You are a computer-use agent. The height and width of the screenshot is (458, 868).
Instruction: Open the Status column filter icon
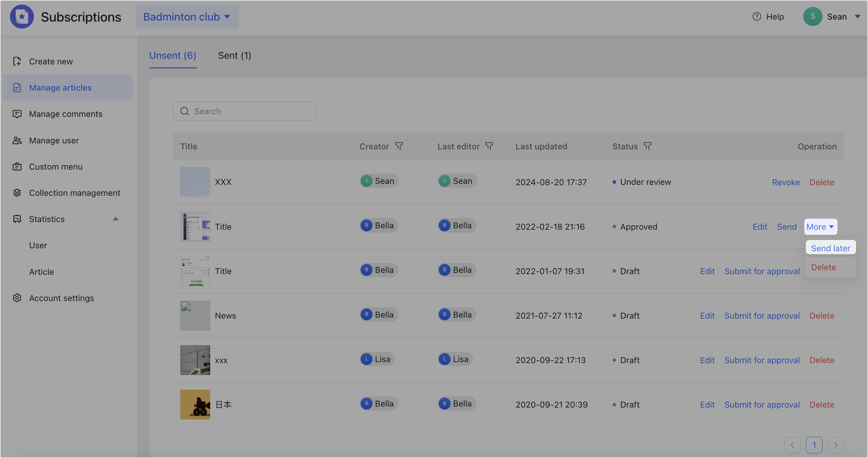click(648, 146)
